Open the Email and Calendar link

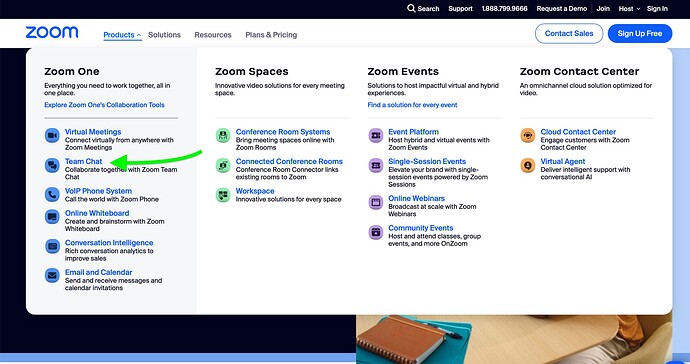[99, 272]
